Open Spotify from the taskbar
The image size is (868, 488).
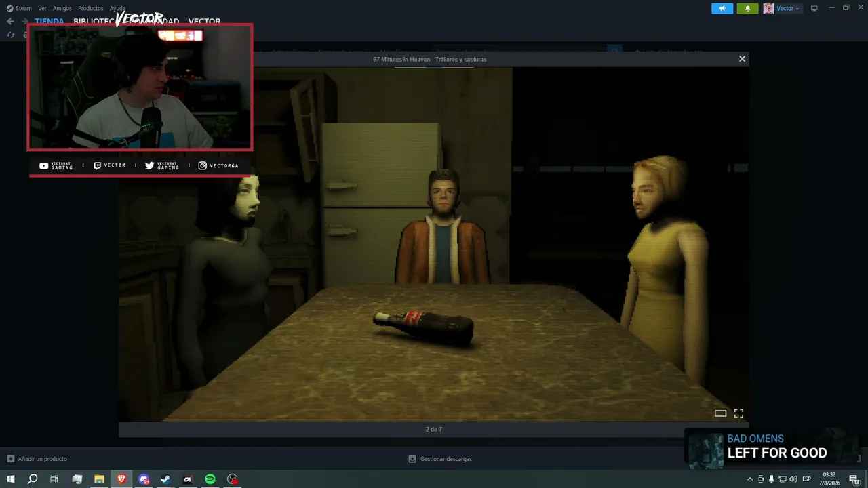click(x=210, y=479)
